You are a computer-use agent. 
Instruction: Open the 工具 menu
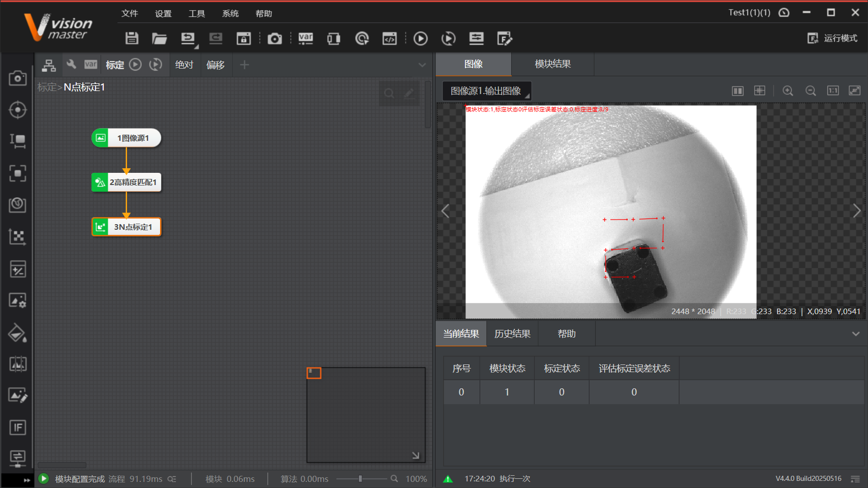pyautogui.click(x=196, y=14)
